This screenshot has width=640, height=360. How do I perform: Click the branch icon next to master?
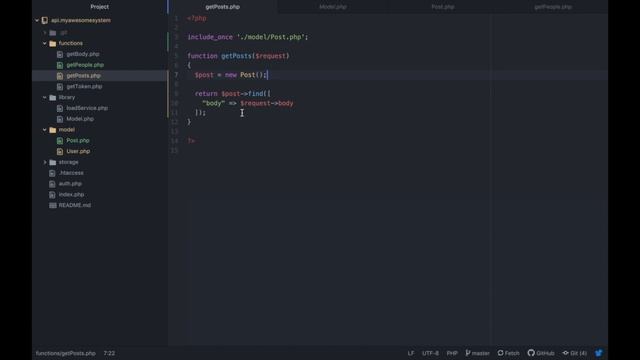468,353
